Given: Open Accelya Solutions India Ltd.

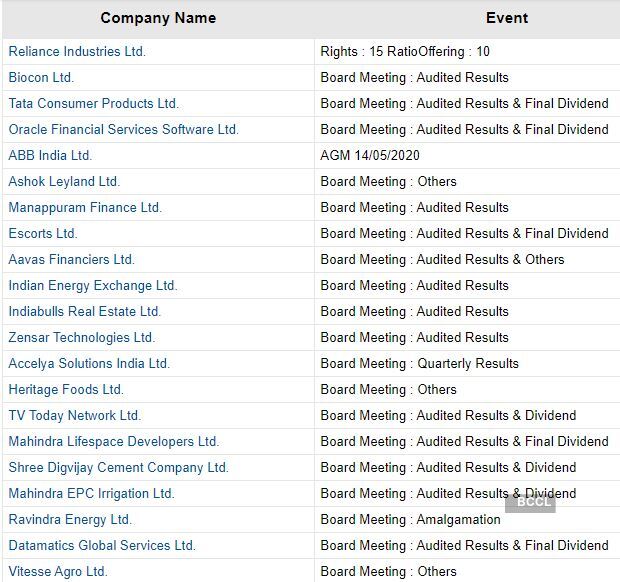Looking at the screenshot, I should tap(89, 364).
